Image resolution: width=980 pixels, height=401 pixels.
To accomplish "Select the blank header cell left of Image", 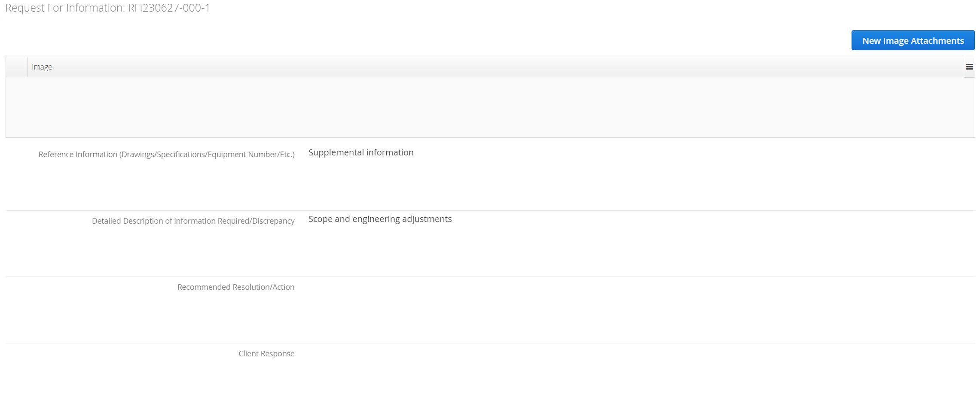I will (x=16, y=67).
